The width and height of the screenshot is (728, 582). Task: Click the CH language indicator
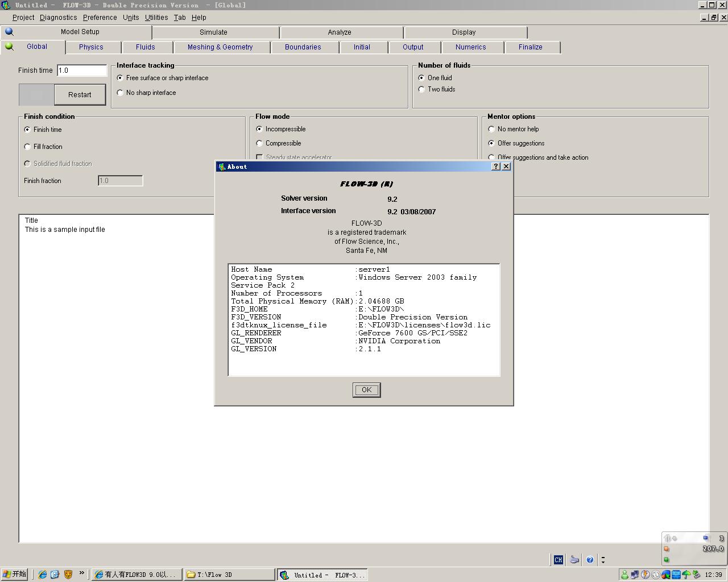pyautogui.click(x=558, y=559)
